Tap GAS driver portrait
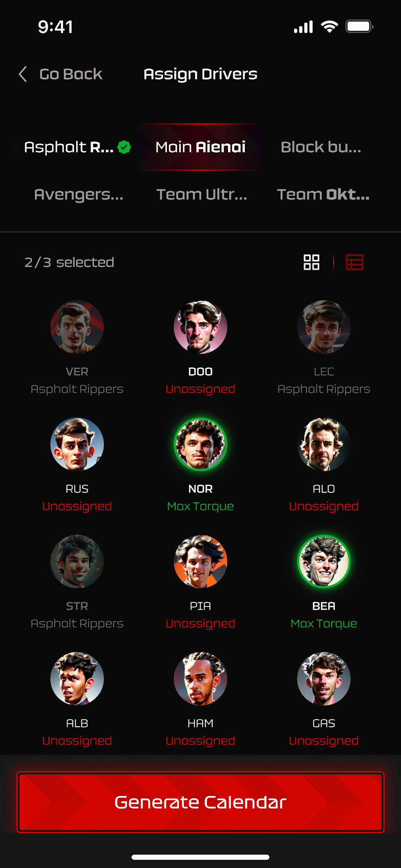The width and height of the screenshot is (401, 868). (x=324, y=679)
